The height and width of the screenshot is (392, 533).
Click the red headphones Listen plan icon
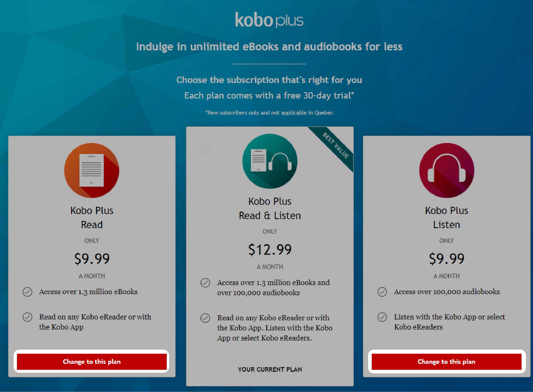(446, 170)
